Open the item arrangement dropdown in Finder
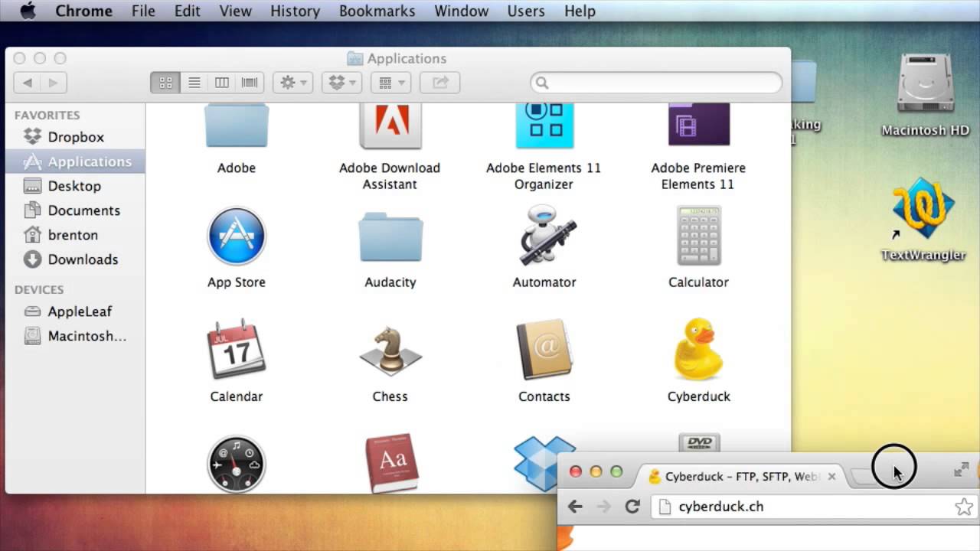980x551 pixels. pyautogui.click(x=390, y=83)
